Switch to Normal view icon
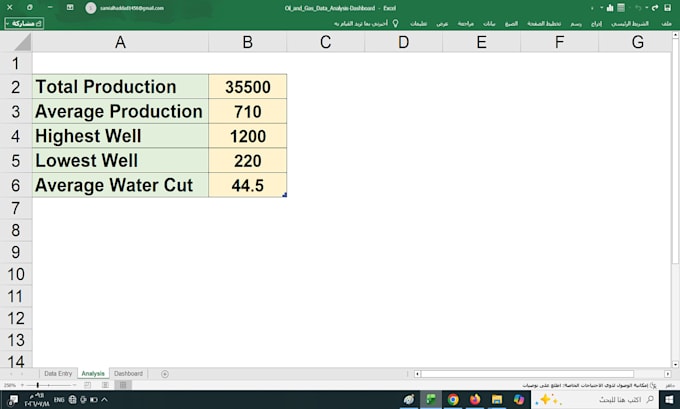The image size is (680, 409). click(123, 385)
